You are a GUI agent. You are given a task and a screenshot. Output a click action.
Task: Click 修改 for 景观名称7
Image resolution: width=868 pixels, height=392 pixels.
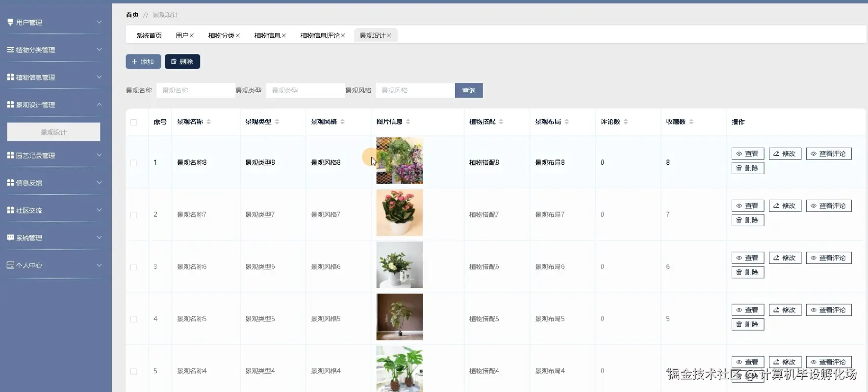(x=785, y=206)
